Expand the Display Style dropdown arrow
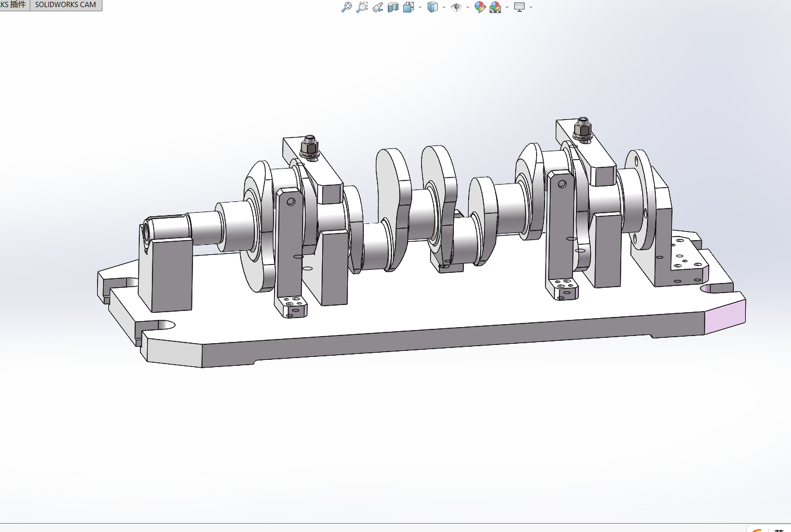 point(444,8)
